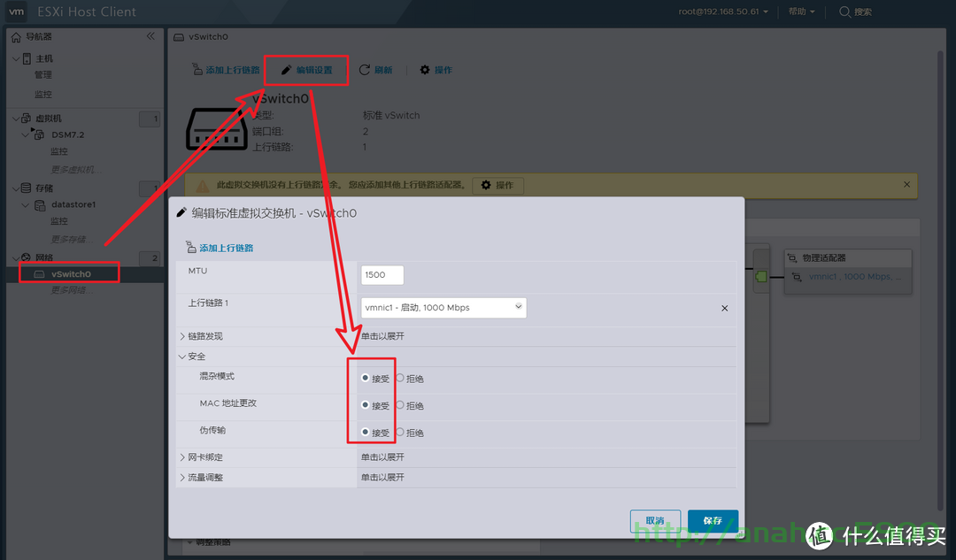Expand the link discovery section
The width and height of the screenshot is (956, 560).
click(182, 336)
